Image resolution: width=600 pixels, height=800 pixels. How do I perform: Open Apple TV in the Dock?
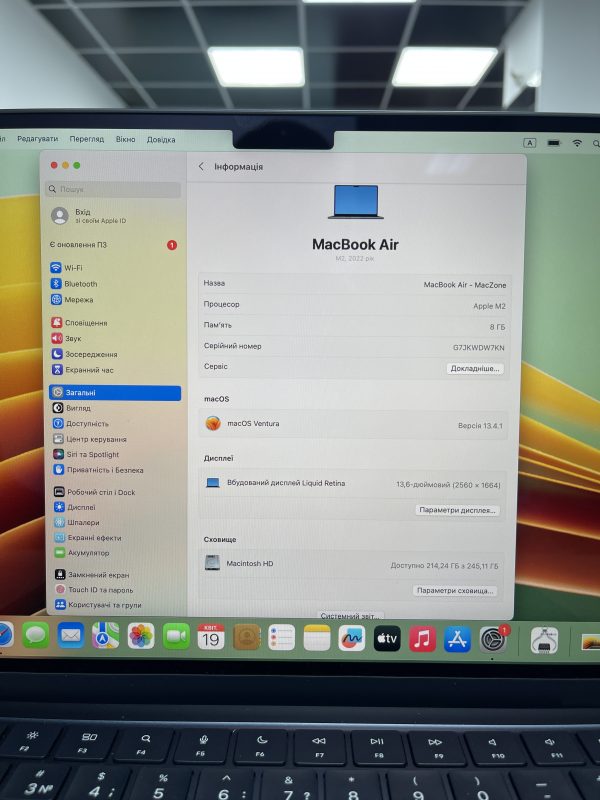coord(387,639)
